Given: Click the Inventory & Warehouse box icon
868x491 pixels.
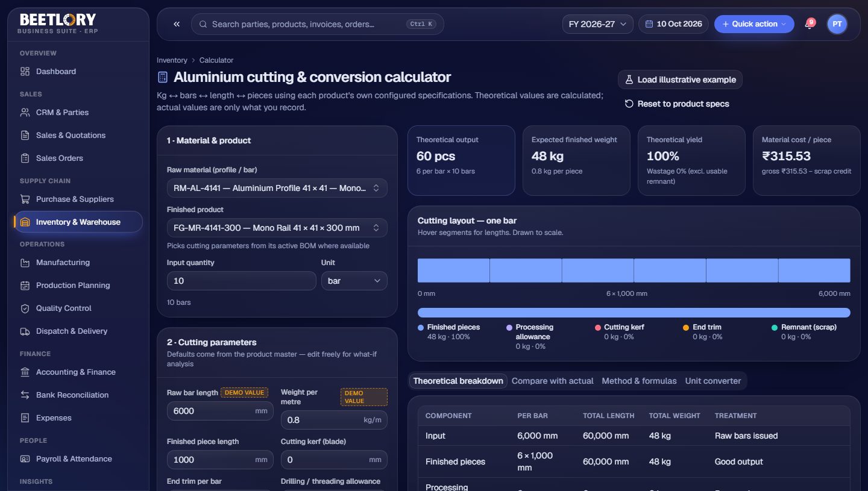Looking at the screenshot, I should 25,222.
